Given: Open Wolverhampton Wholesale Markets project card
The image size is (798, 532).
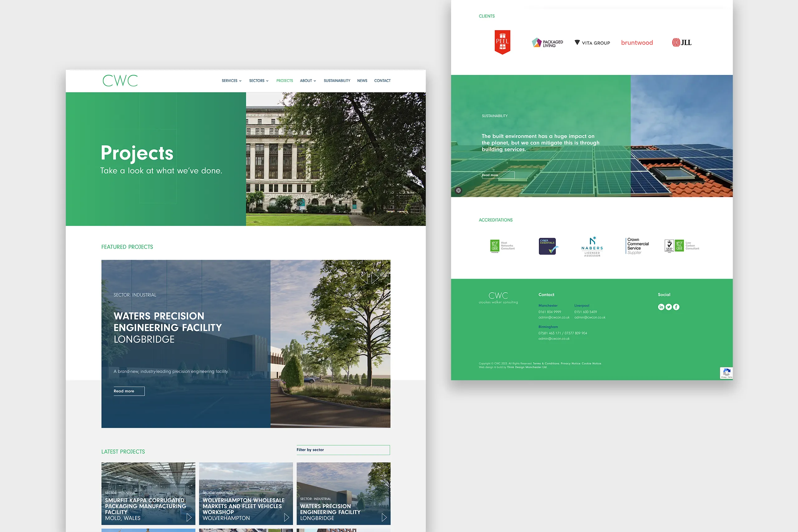Looking at the screenshot, I should 246,493.
